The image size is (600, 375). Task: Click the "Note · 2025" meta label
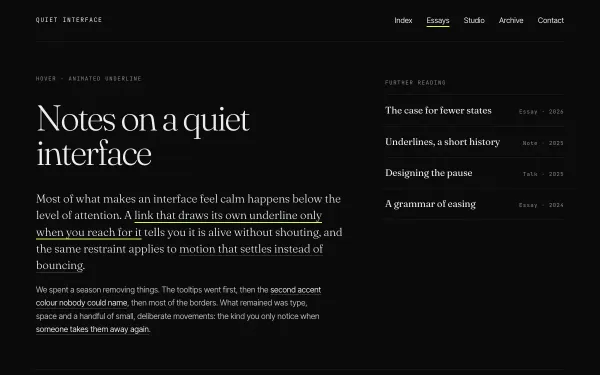point(543,143)
